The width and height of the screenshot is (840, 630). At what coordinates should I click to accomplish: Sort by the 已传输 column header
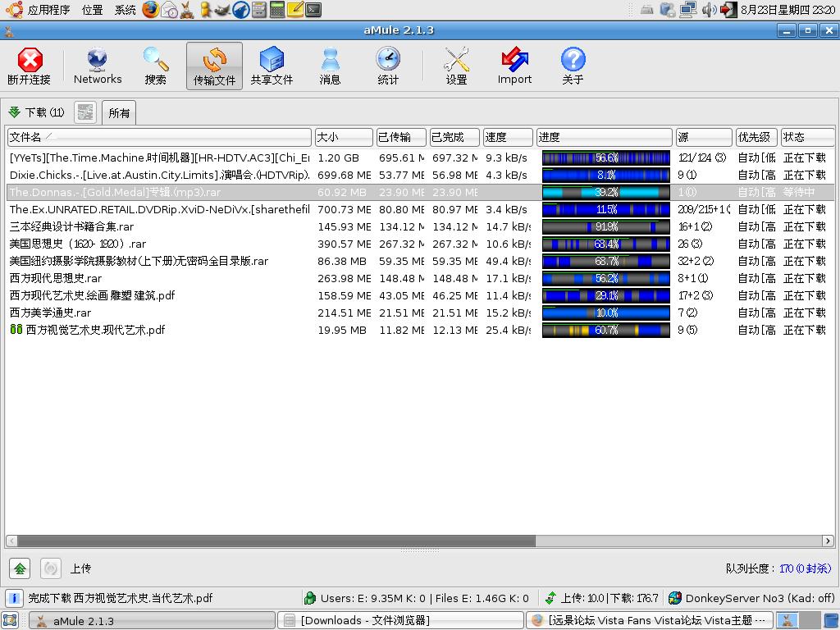coord(400,137)
